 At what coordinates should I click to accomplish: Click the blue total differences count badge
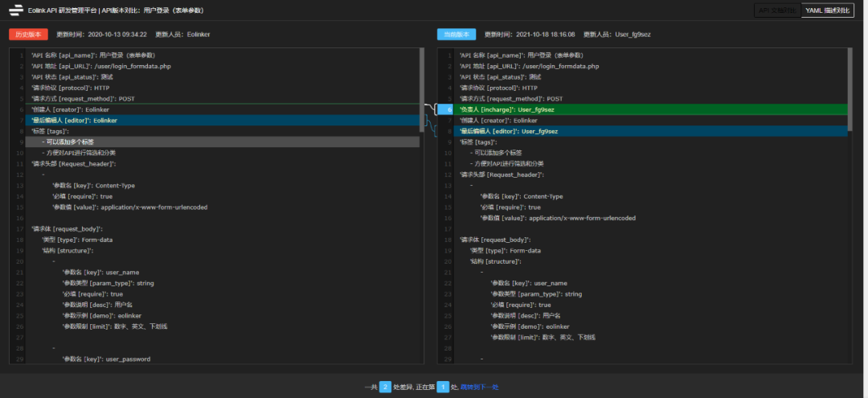[x=385, y=387]
